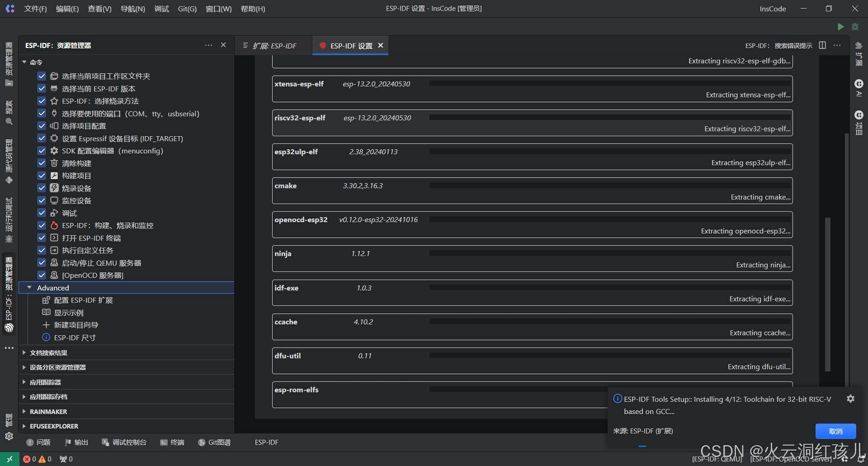Click the InsCode logo at top-left
The image size is (868, 466).
click(10, 9)
